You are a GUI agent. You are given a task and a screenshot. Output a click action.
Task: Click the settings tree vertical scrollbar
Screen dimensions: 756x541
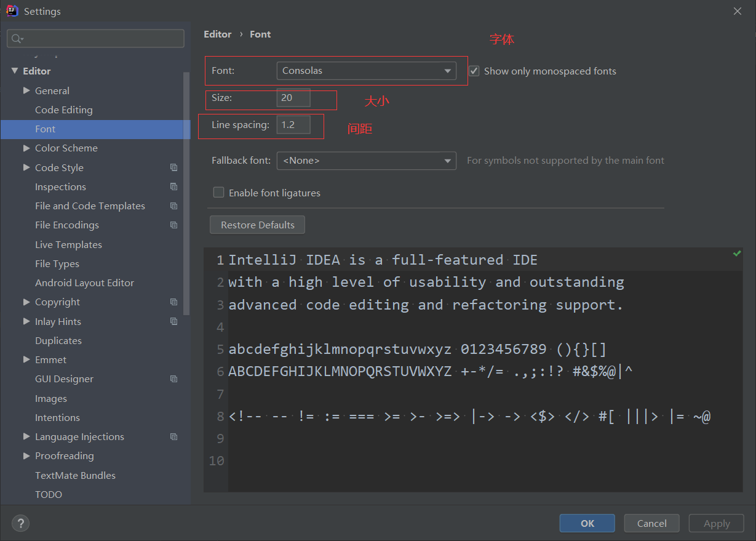[x=187, y=193]
